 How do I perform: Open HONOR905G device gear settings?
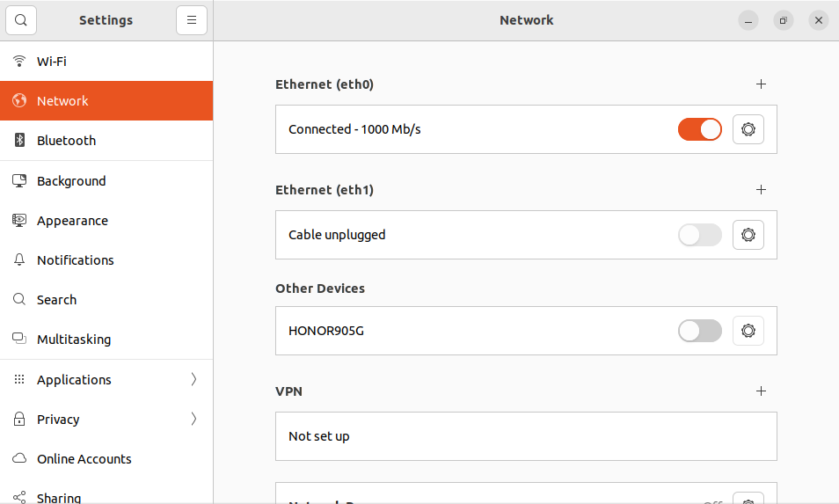748,331
